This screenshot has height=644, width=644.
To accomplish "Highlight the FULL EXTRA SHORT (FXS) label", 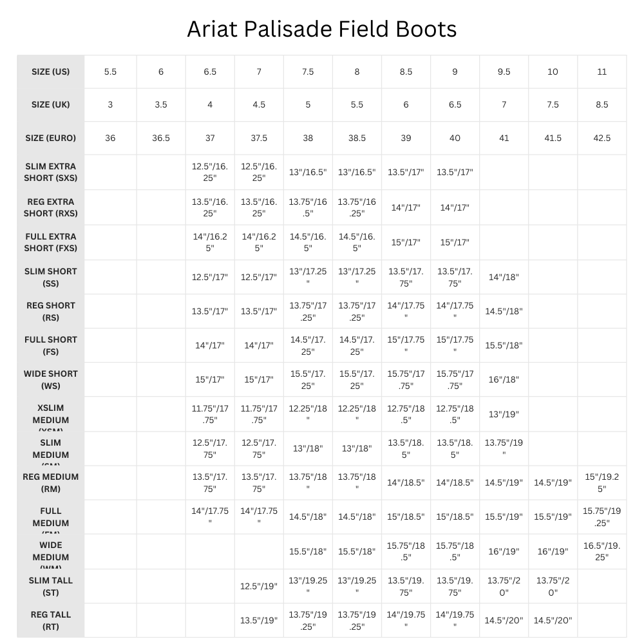I will (50, 242).
